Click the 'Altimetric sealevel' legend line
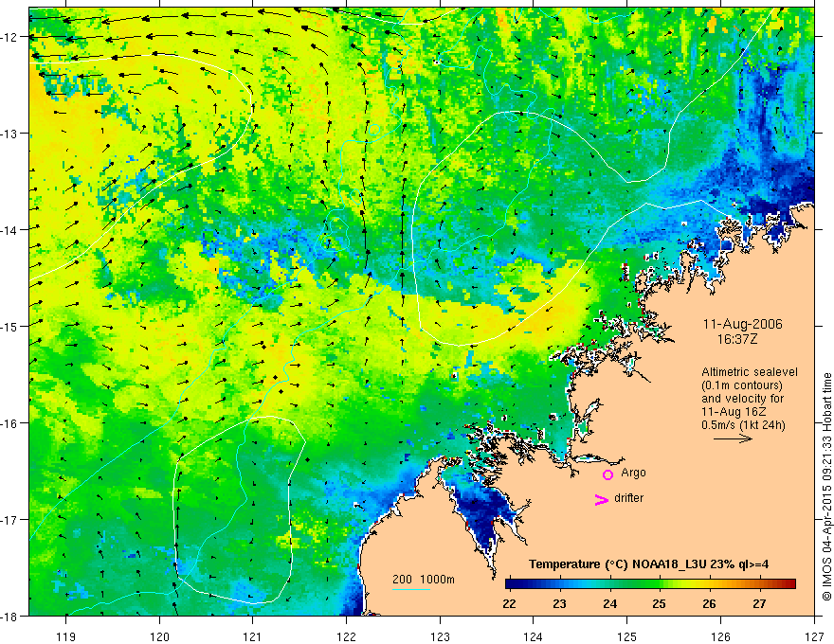 750,372
